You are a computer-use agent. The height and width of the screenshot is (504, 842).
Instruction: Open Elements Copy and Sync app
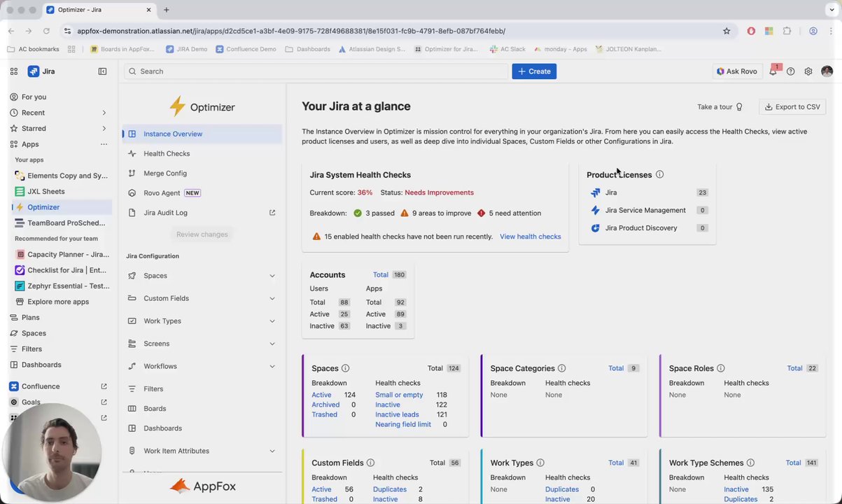[x=61, y=176]
